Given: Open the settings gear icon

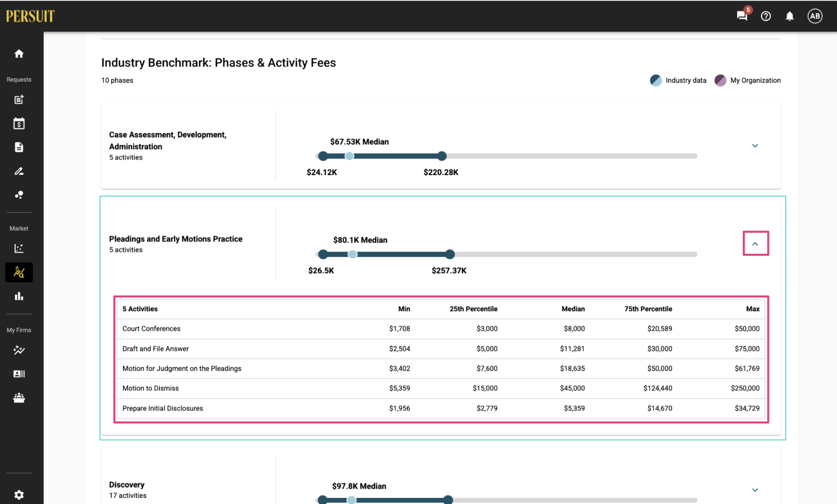Looking at the screenshot, I should point(19,495).
